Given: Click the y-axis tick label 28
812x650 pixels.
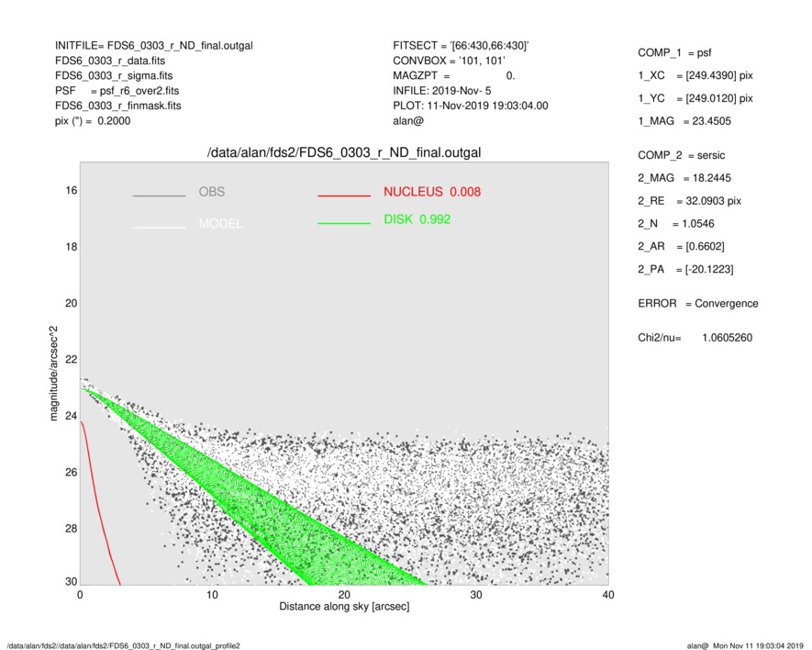Looking at the screenshot, I should click(x=71, y=529).
